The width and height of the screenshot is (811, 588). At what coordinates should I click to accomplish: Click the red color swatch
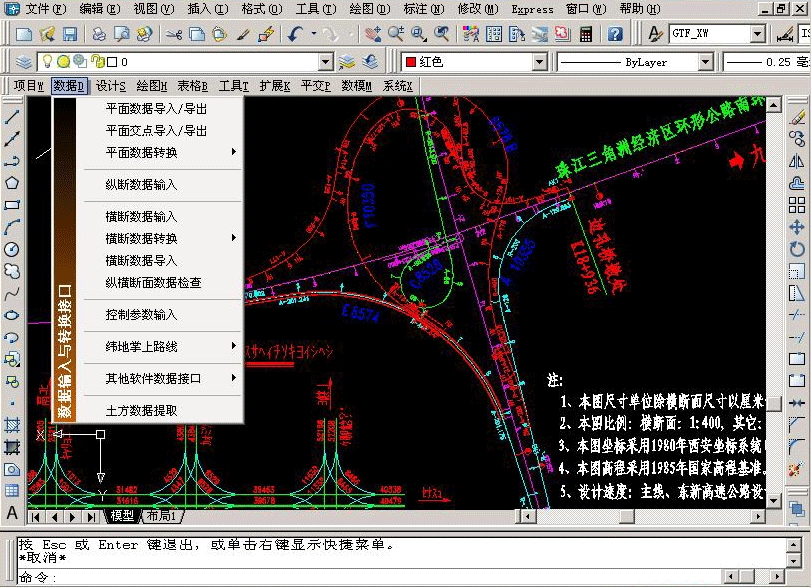411,62
